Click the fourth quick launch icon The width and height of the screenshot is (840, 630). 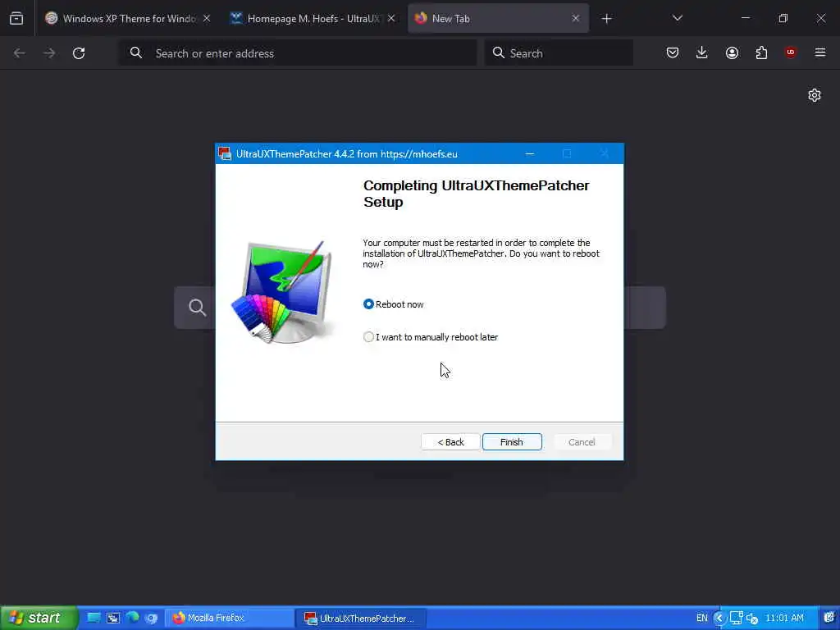[x=152, y=618]
